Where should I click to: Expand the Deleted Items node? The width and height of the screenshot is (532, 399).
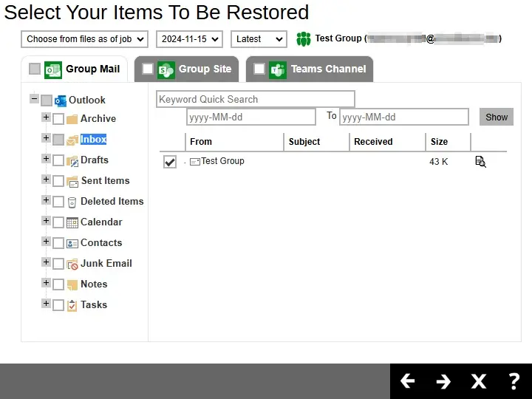pyautogui.click(x=46, y=200)
